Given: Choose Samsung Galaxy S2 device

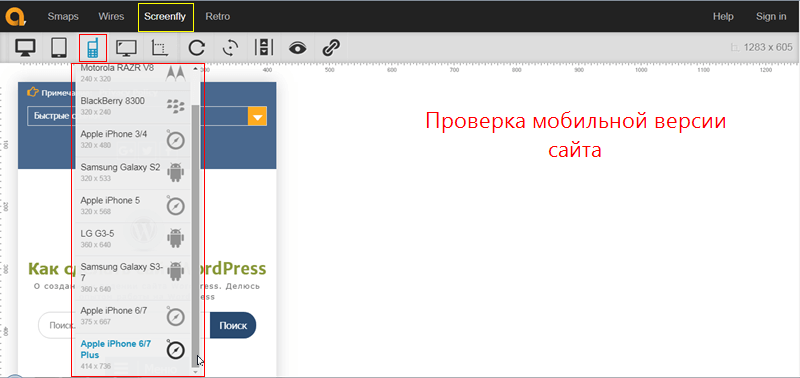Looking at the screenshot, I should point(133,172).
